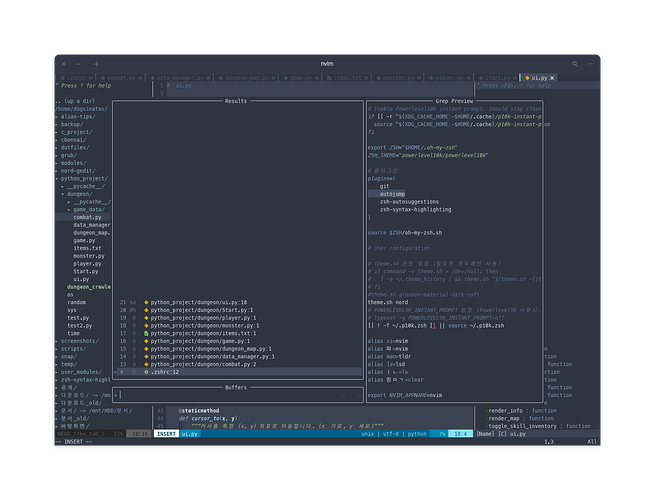Click the Python icon beside python_project/dungeon/ui.py:18 result
The width and height of the screenshot is (654, 500).
[146, 301]
